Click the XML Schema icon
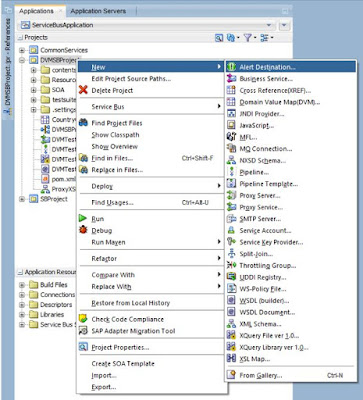This screenshot has width=363, height=400. click(231, 324)
